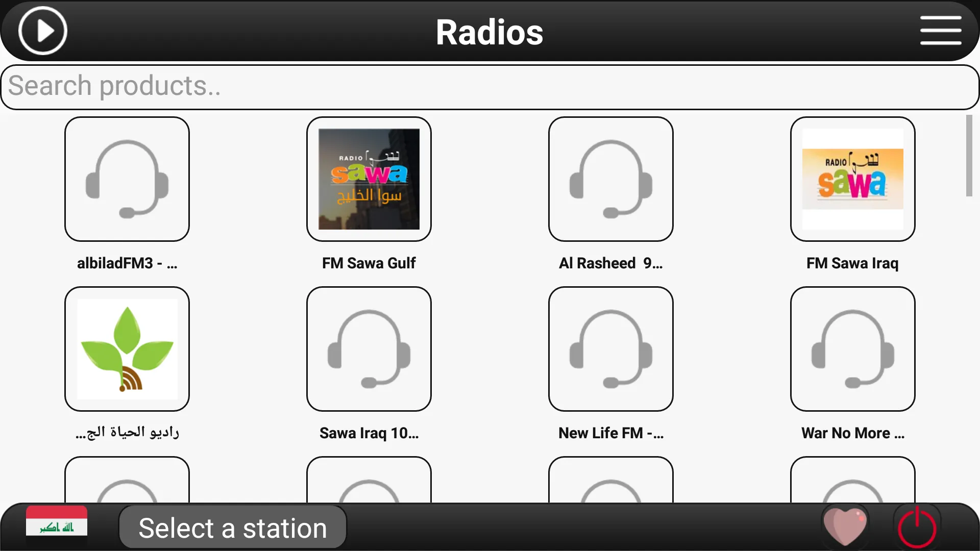Click the Select a station button
The image size is (980, 551).
[233, 527]
